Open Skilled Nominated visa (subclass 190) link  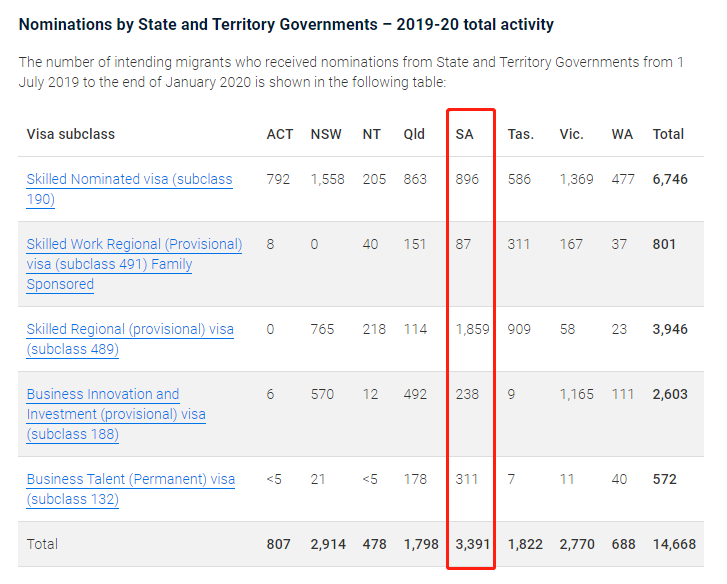129,189
